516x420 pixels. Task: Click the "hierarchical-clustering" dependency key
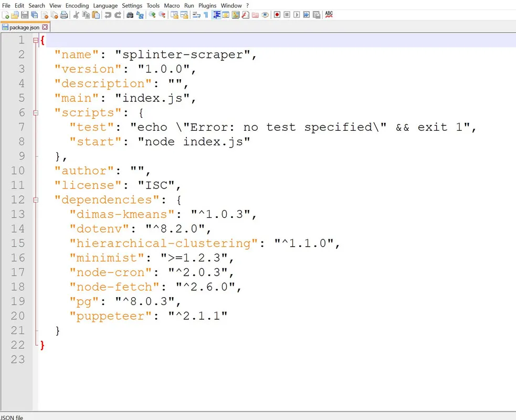pyautogui.click(x=164, y=244)
